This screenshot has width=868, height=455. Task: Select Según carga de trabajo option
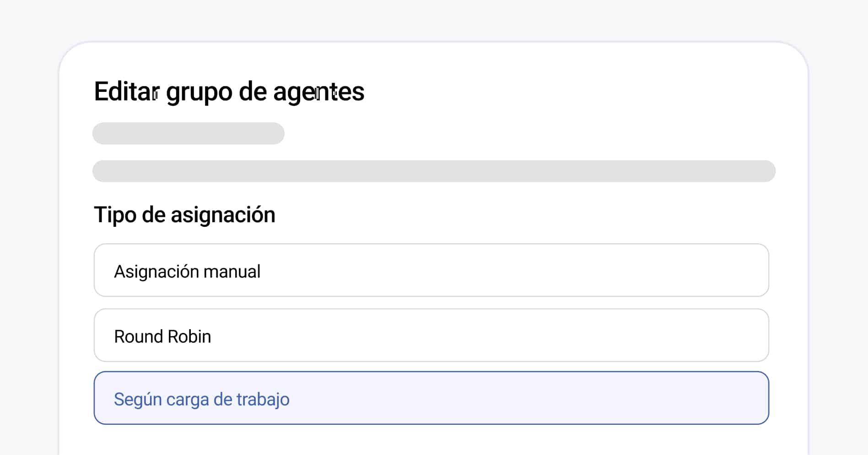point(431,398)
